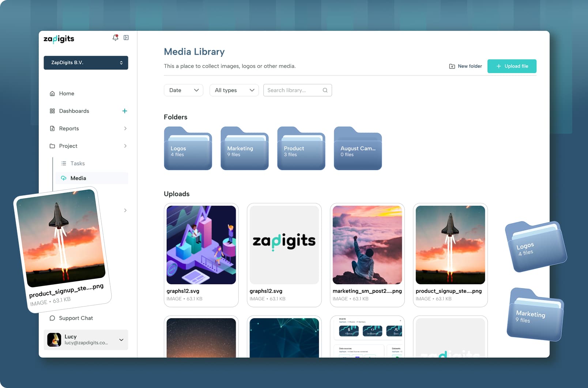The width and height of the screenshot is (588, 388).
Task: Click the notification bell icon
Action: [116, 38]
